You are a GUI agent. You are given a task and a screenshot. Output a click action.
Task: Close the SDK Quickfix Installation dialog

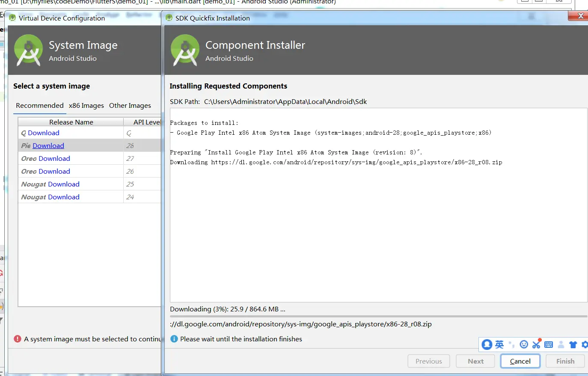coord(578,16)
